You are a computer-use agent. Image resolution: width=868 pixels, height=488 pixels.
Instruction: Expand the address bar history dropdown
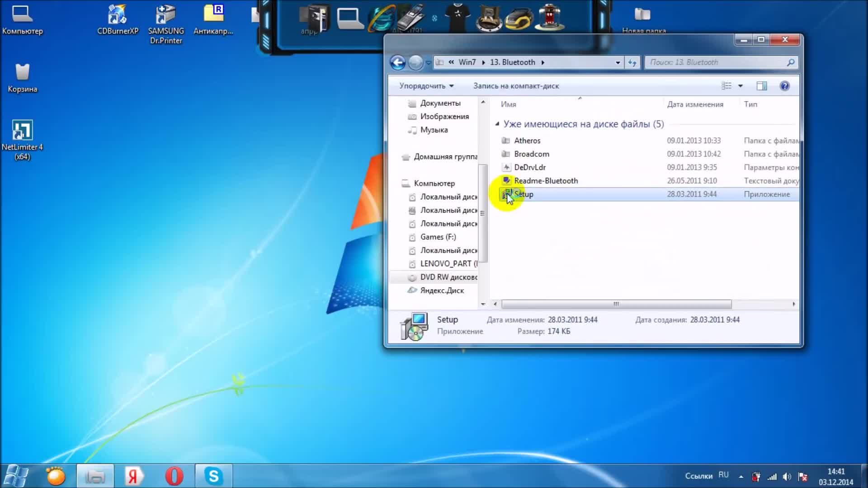coord(618,62)
